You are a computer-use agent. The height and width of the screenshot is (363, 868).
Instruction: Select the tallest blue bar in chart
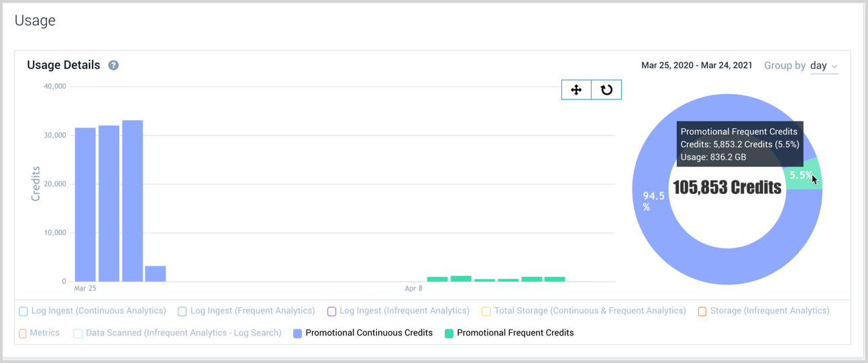point(132,201)
